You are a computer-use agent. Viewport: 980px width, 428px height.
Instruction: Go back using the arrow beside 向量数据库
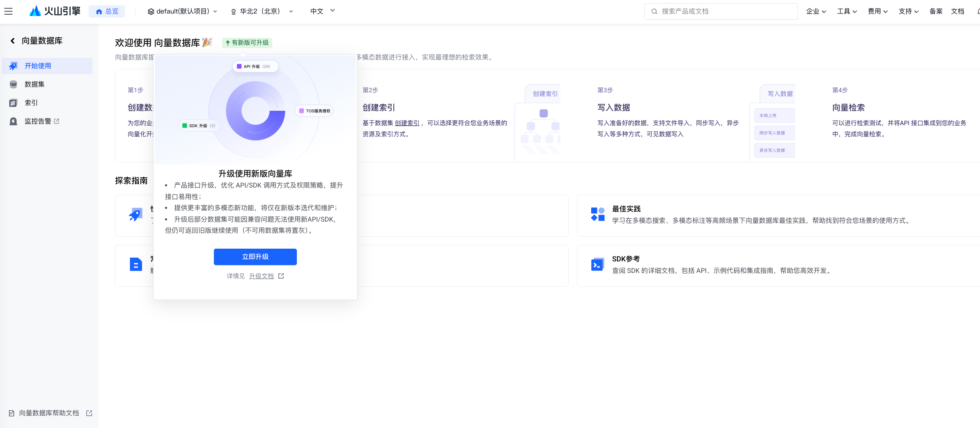click(x=13, y=41)
